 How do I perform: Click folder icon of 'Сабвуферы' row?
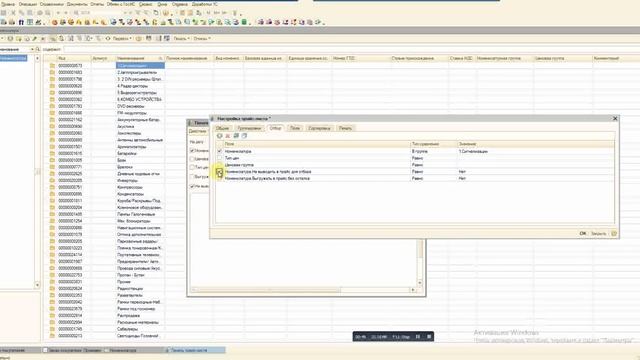[x=52, y=329]
